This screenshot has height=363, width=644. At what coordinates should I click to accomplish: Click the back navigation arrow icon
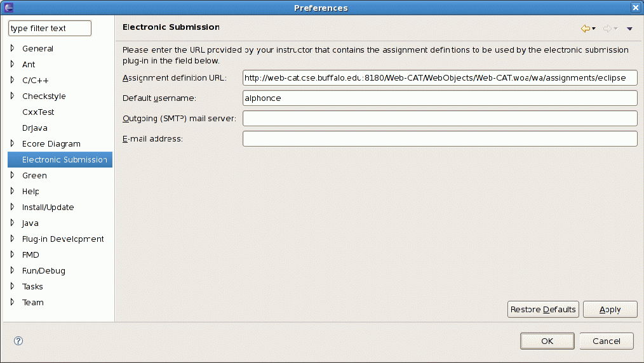[x=585, y=29]
